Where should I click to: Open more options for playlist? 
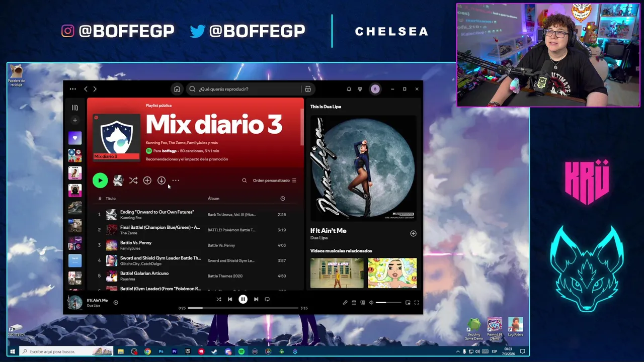(176, 180)
